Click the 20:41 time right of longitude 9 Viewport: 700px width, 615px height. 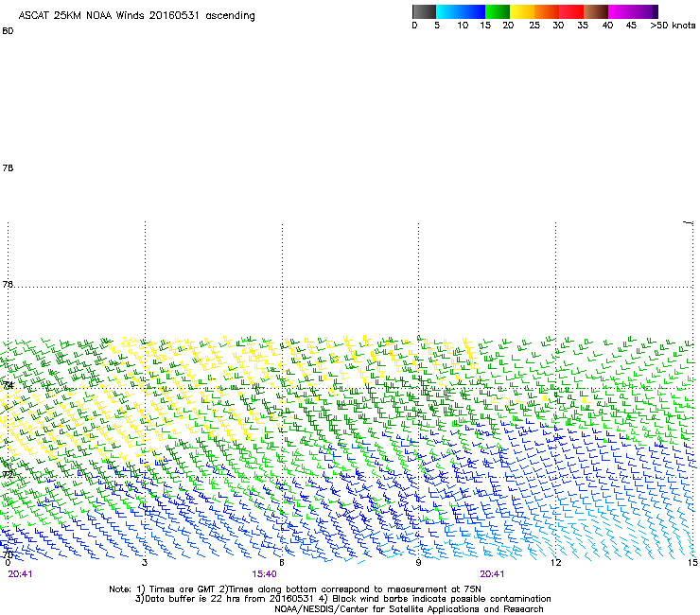492,574
